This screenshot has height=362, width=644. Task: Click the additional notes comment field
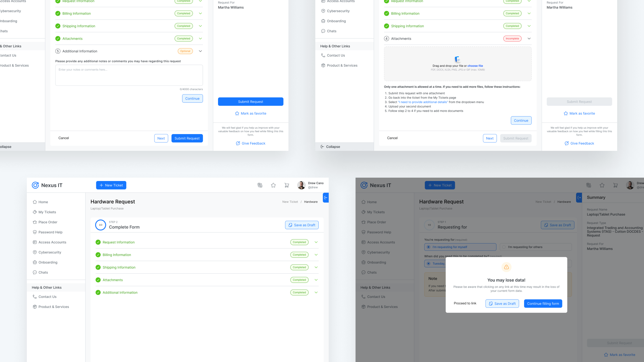point(129,75)
